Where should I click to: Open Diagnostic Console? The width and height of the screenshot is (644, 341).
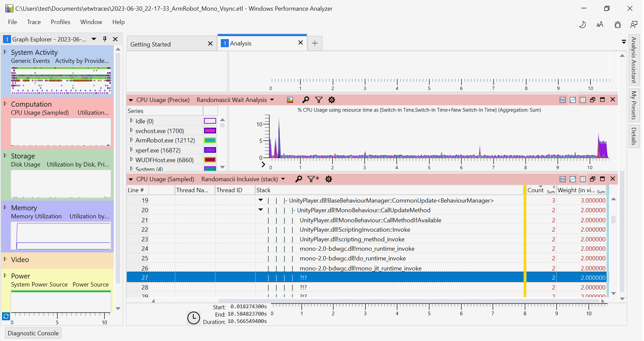(33, 333)
